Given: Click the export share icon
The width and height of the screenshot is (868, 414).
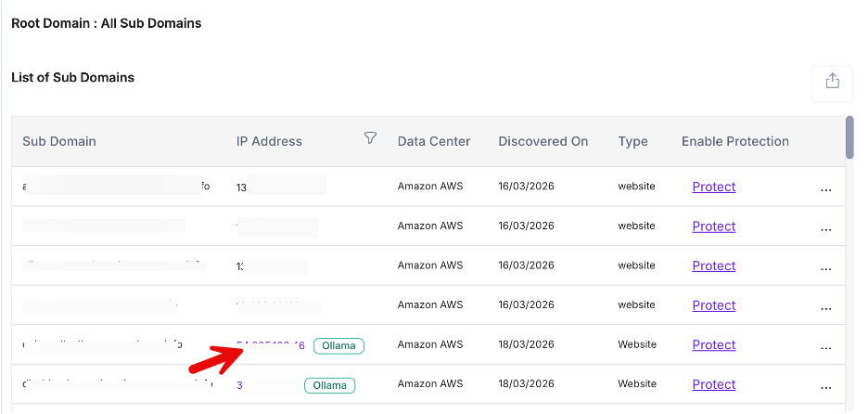Looking at the screenshot, I should click(832, 82).
